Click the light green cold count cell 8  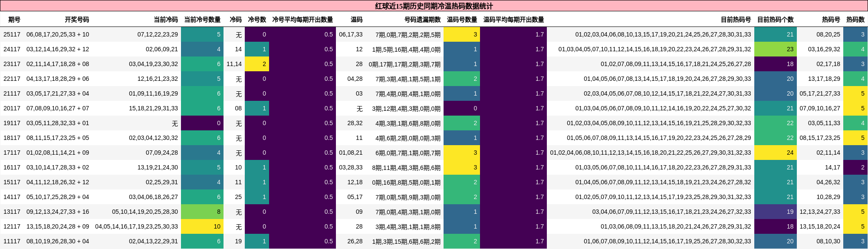click(202, 212)
